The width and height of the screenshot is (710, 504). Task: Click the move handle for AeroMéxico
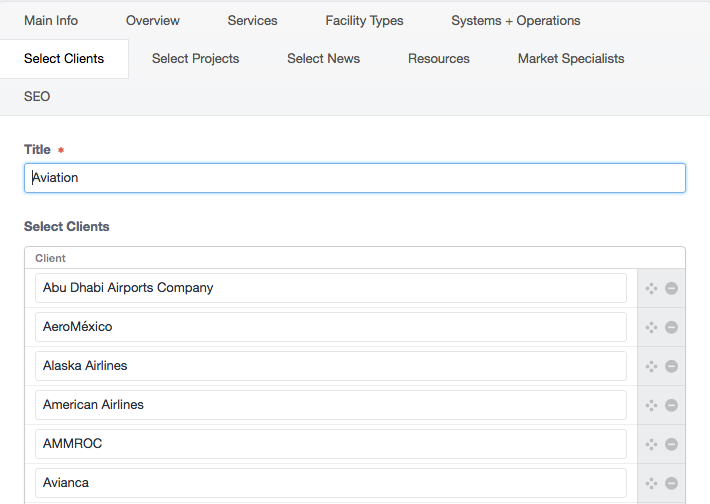(652, 327)
